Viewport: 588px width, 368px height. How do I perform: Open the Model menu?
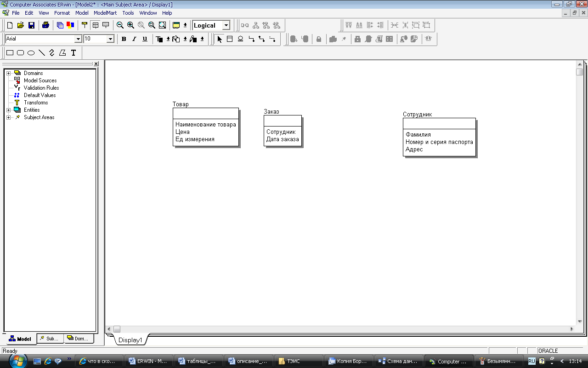(x=82, y=13)
